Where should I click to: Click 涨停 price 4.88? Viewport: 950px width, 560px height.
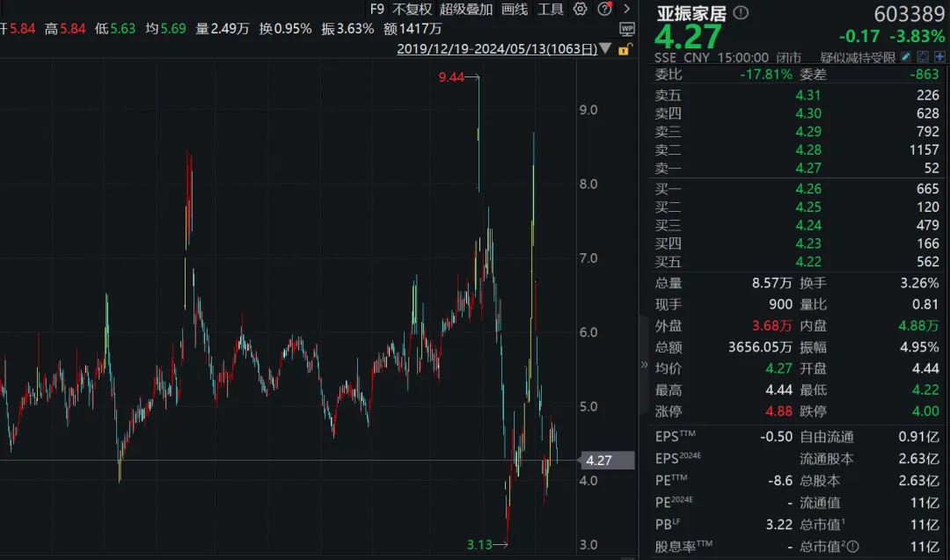778,411
